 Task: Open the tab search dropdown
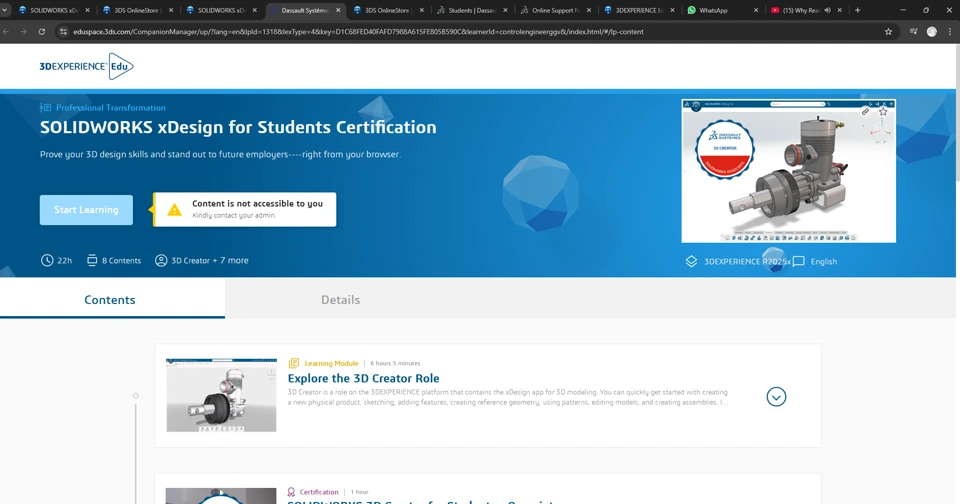[x=5, y=10]
